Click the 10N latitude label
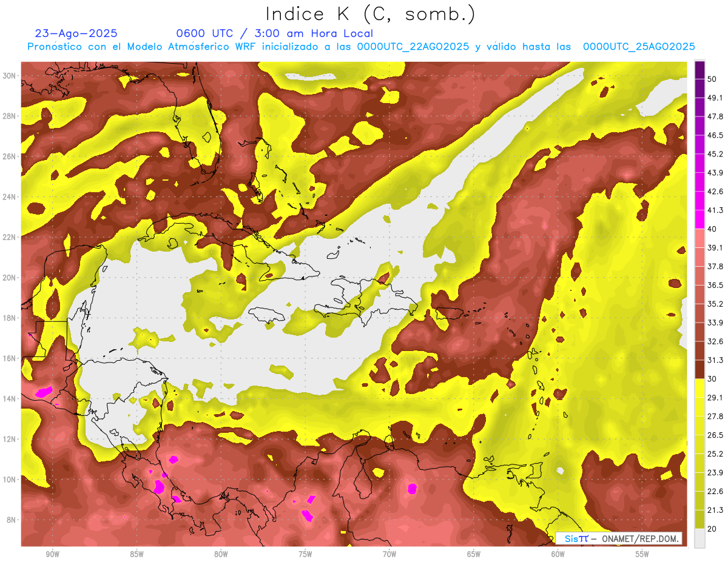The image size is (728, 562). tap(9, 480)
